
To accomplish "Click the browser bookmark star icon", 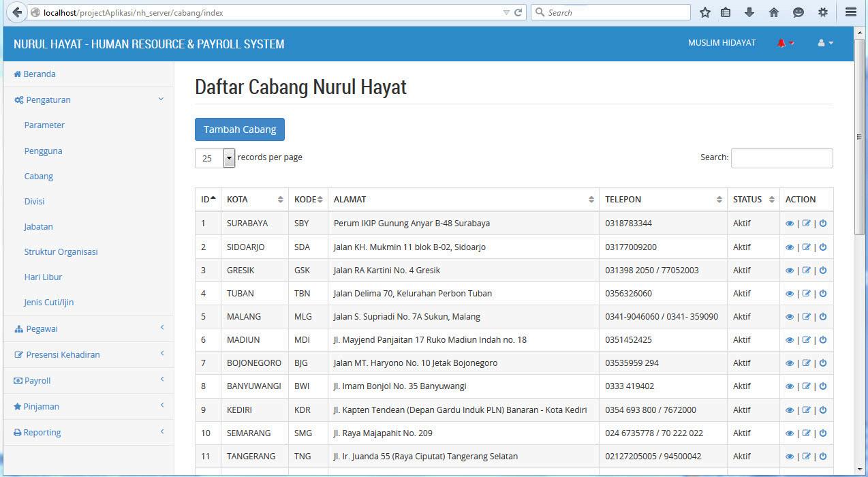I will (705, 12).
